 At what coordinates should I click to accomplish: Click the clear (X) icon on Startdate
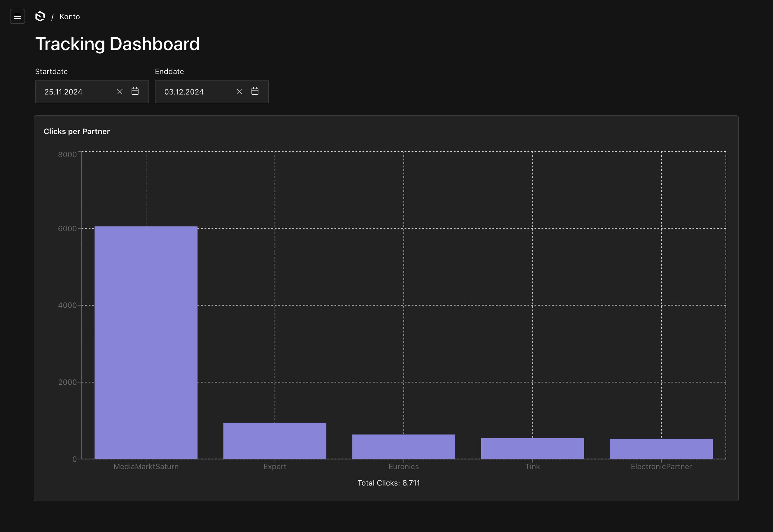(x=119, y=91)
